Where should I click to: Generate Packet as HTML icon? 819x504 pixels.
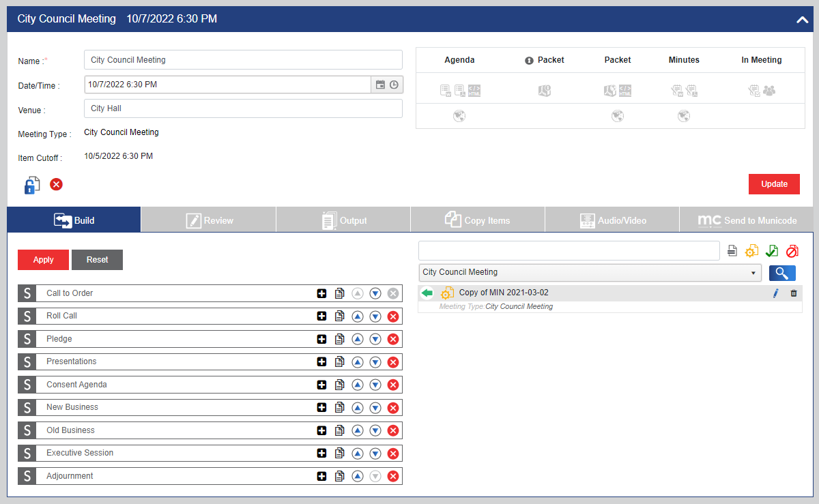tap(625, 90)
